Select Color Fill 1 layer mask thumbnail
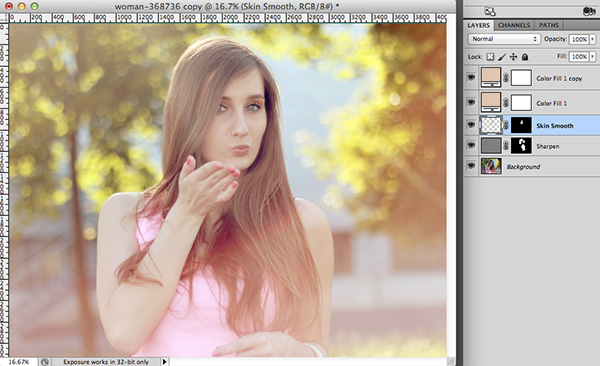Image resolution: width=600 pixels, height=366 pixels. click(521, 103)
